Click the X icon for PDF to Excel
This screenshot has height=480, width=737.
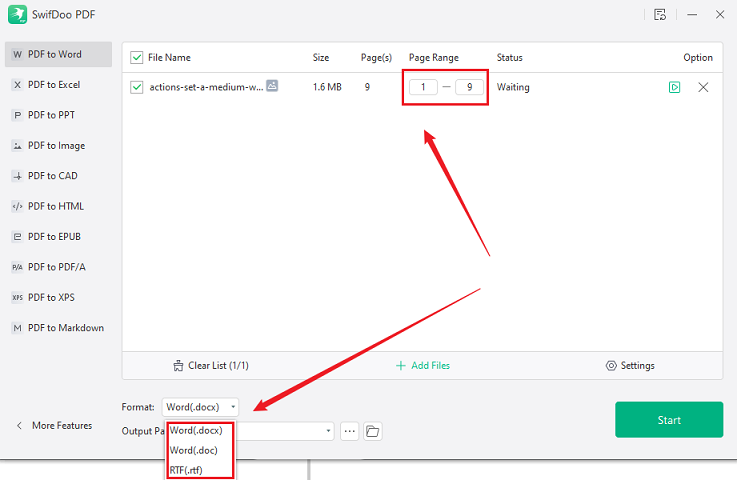[x=17, y=85]
